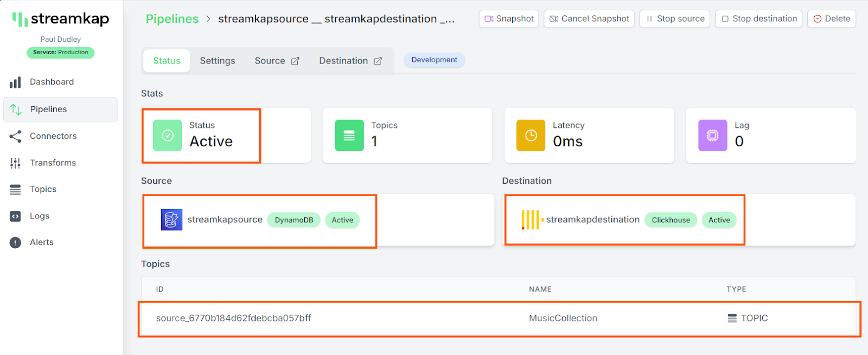Open Alerts in sidebar
Image resolution: width=868 pixels, height=355 pixels.
61,242
